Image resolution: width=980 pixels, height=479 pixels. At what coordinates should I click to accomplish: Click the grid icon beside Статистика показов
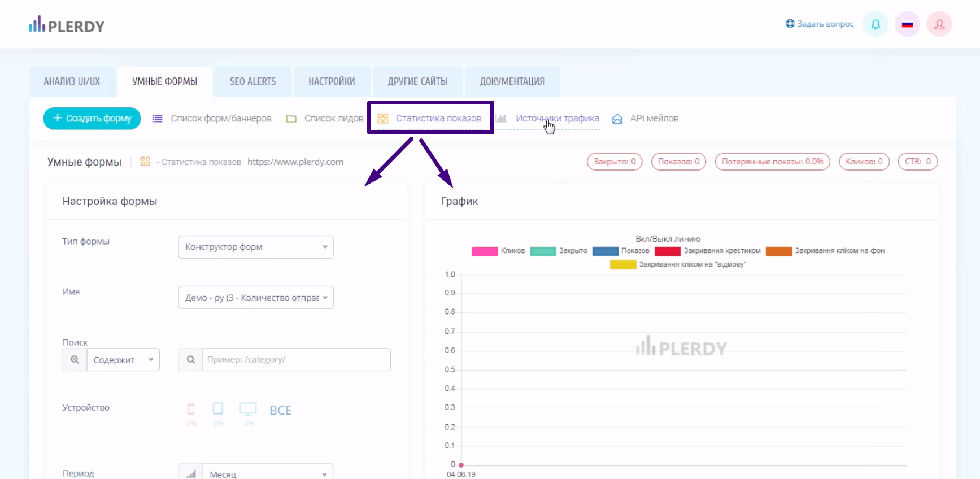pos(383,119)
